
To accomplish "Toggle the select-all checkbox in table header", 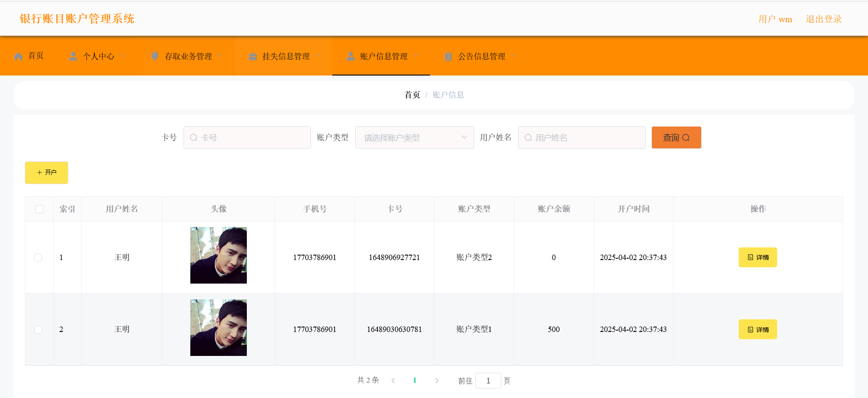I will coord(39,209).
